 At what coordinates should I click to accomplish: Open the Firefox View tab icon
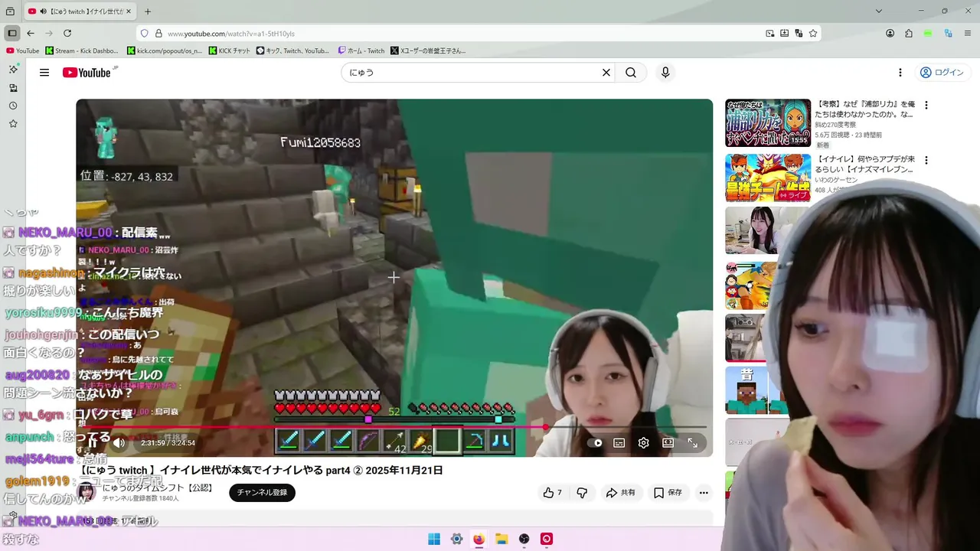tap(10, 11)
